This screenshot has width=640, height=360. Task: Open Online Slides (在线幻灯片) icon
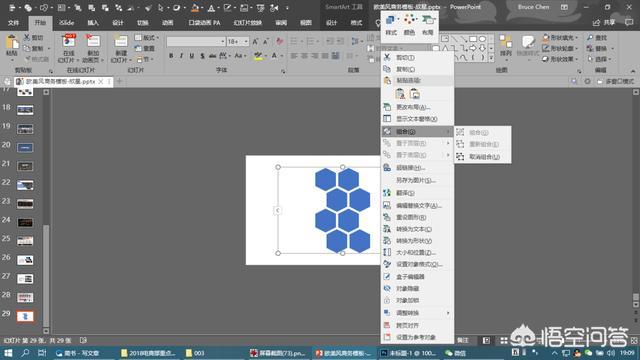69,42
